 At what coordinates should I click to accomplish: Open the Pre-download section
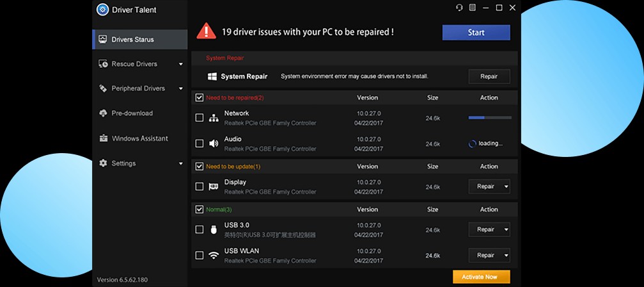coord(132,113)
